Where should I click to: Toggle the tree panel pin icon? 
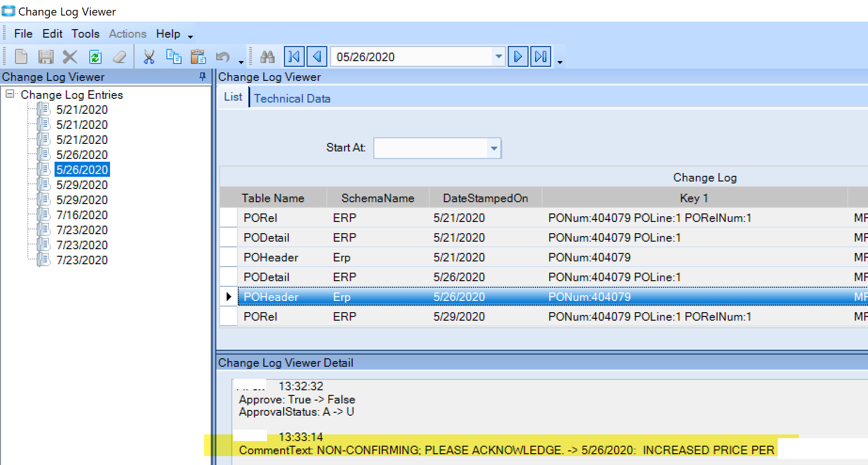[203, 76]
